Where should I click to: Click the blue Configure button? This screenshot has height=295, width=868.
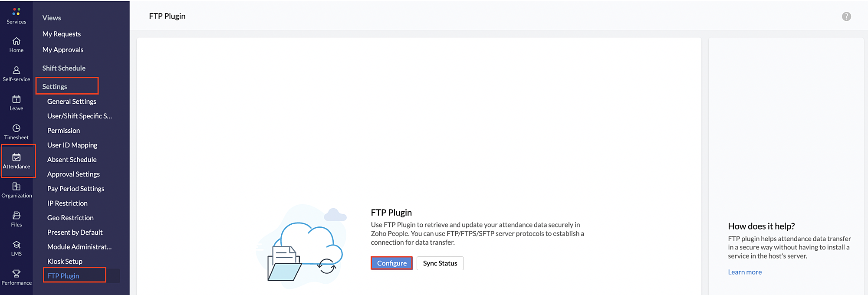392,263
